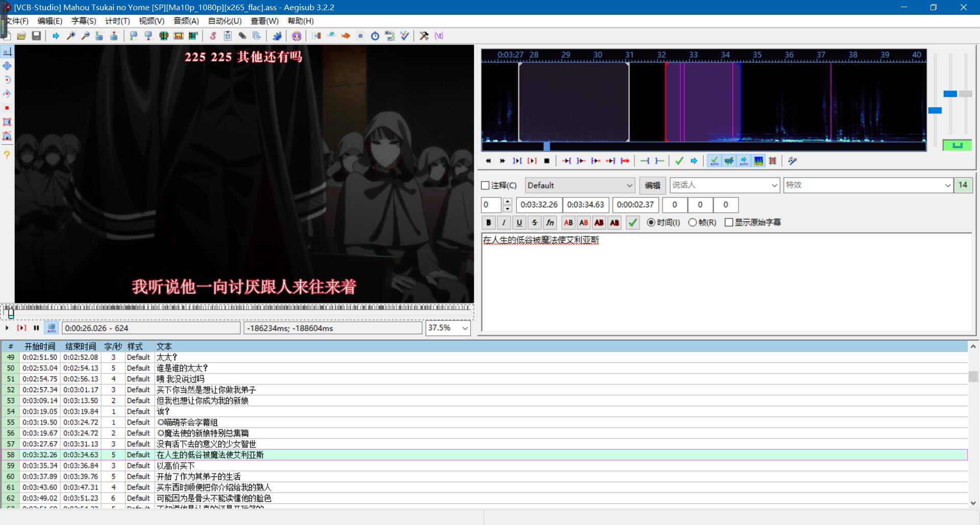Toggle the green link-sliders button under volume
Viewport: 980px width, 525px height.
click(x=957, y=145)
